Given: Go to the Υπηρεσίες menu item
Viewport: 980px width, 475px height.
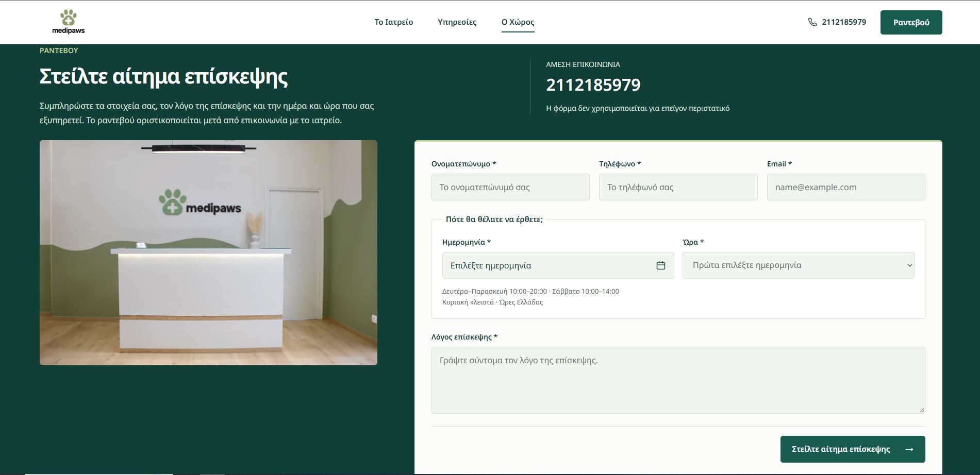Looking at the screenshot, I should pos(457,22).
